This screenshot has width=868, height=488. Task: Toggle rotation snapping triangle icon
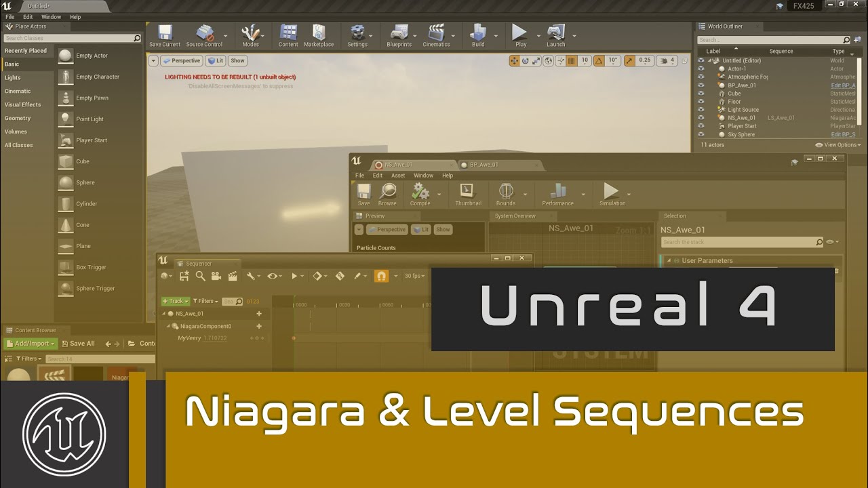[599, 60]
